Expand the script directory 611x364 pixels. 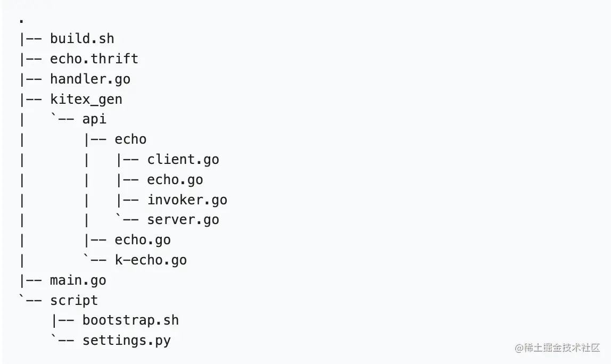point(74,301)
